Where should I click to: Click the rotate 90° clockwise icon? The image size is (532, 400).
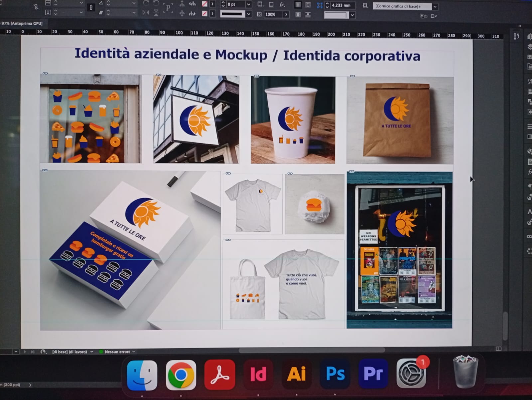click(x=146, y=4)
